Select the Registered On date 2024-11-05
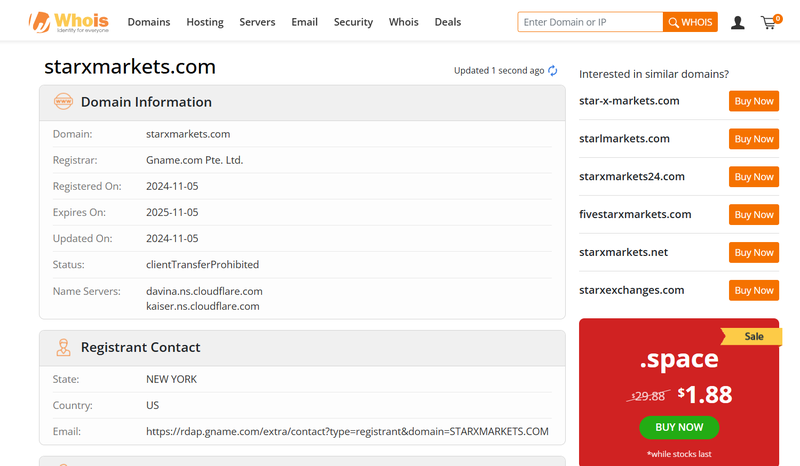Screen dimensions: 800x466 click(172, 186)
